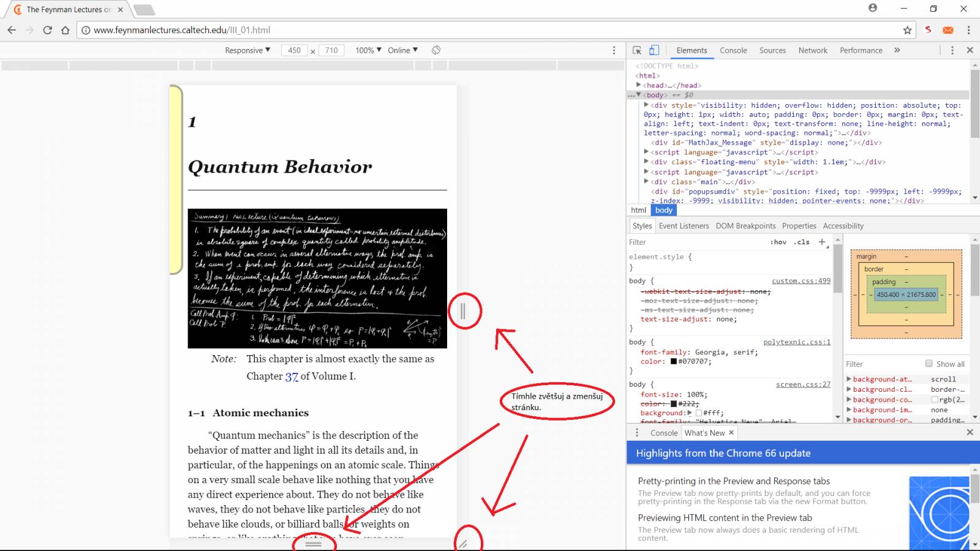
Task: Collapse the body element node
Action: [x=638, y=95]
